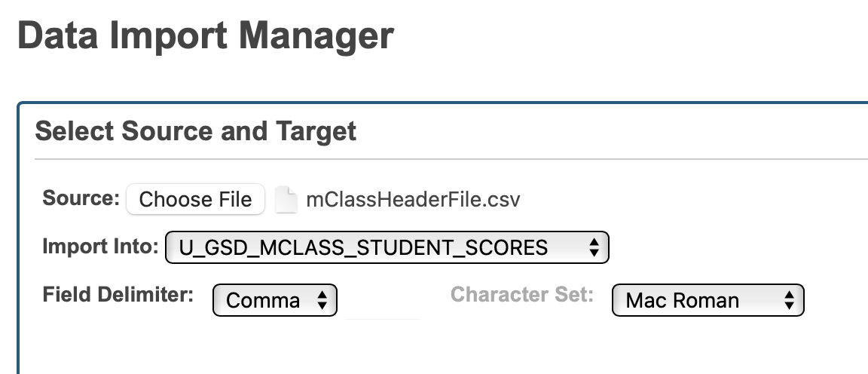Viewport: 868px width, 374px height.
Task: Click the Source label
Action: [x=81, y=198]
